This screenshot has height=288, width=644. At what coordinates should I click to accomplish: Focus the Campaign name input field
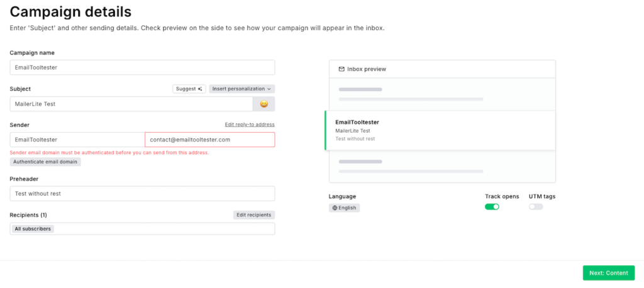point(142,67)
